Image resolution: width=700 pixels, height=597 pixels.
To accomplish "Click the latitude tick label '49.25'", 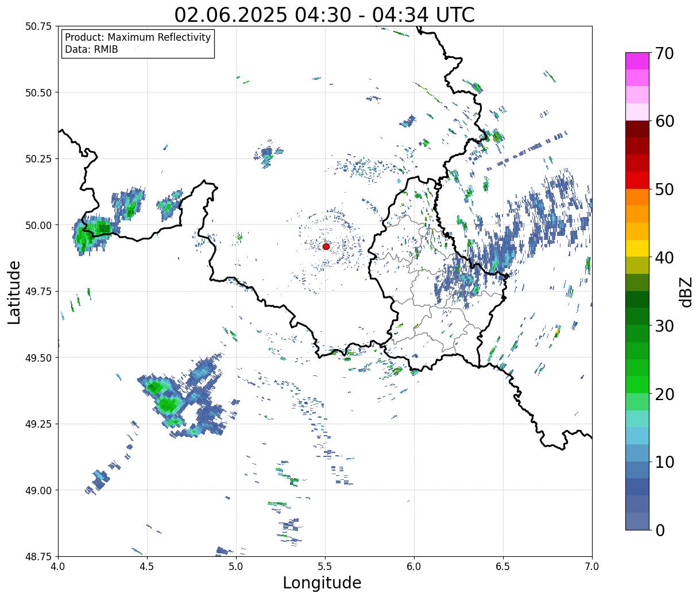I will (x=38, y=424).
